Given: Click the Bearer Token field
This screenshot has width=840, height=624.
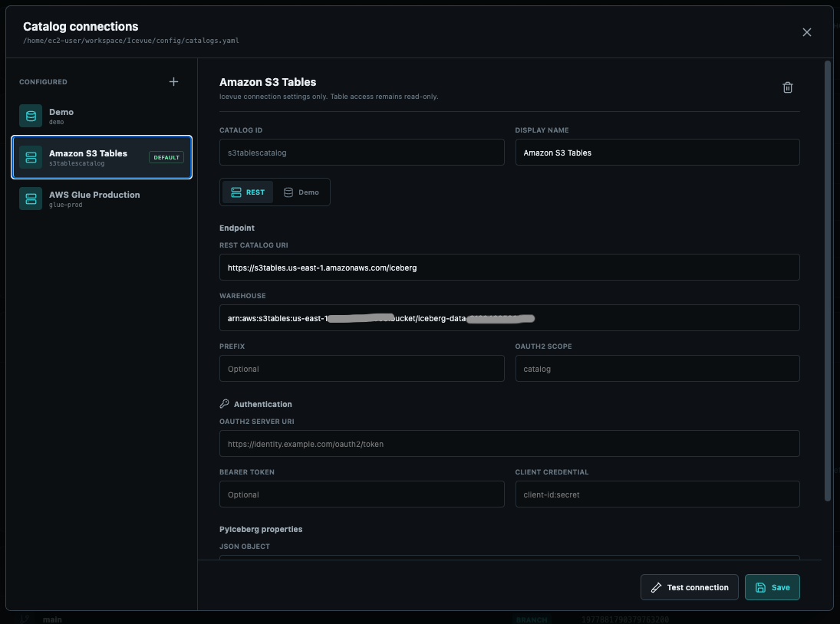Looking at the screenshot, I should tap(361, 494).
